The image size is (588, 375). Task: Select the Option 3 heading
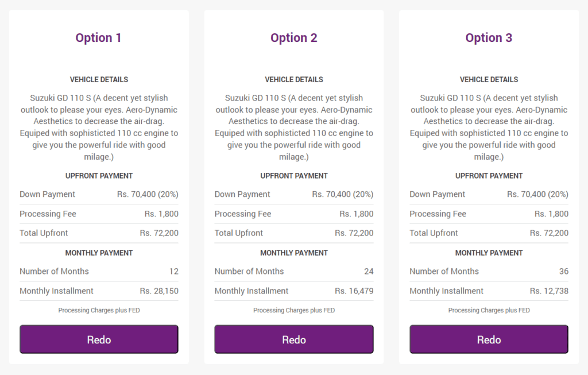coord(489,38)
